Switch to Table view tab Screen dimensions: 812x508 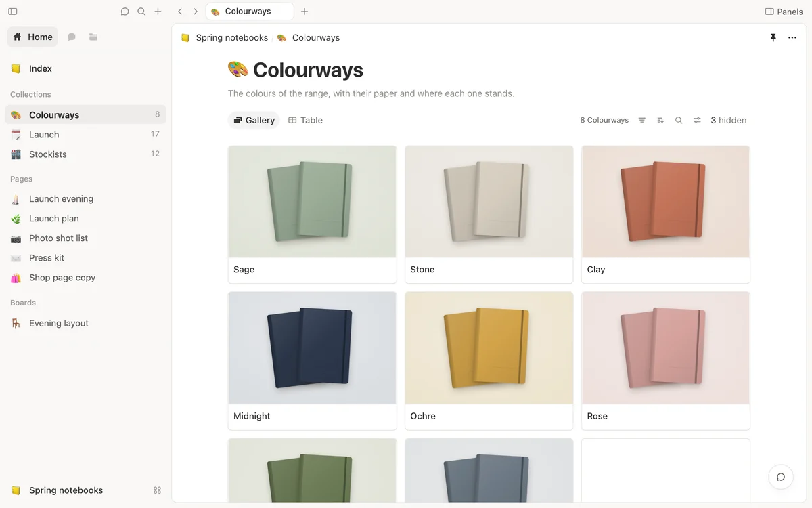[x=305, y=120]
